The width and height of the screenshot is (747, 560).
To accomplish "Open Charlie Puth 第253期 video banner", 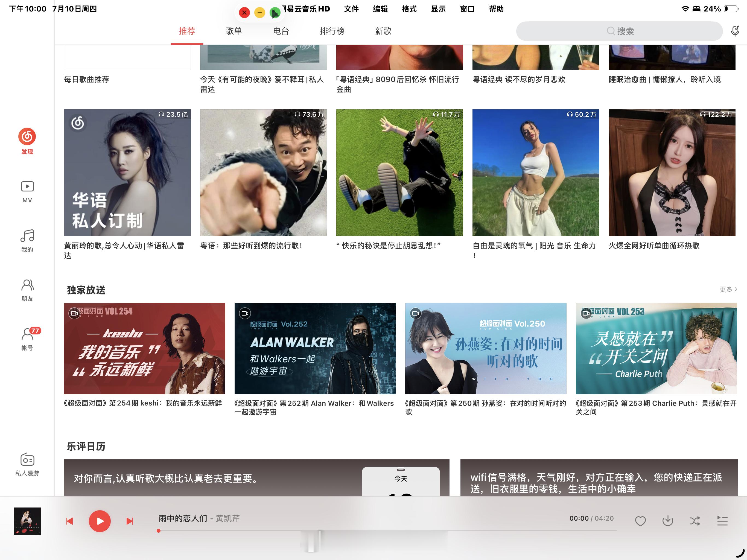I will [656, 348].
